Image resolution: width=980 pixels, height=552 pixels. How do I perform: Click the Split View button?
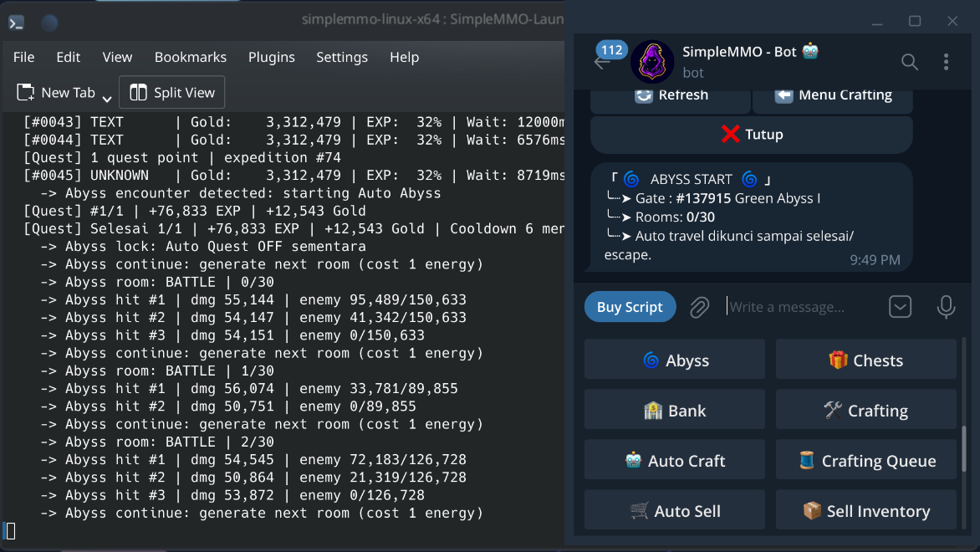tap(172, 93)
